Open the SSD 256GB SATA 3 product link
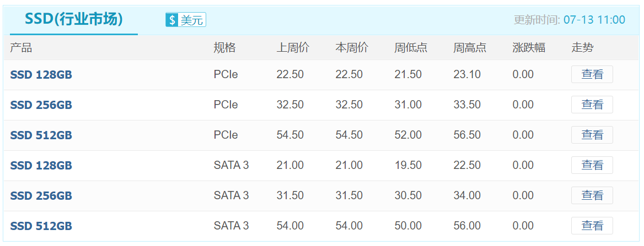 pos(41,196)
